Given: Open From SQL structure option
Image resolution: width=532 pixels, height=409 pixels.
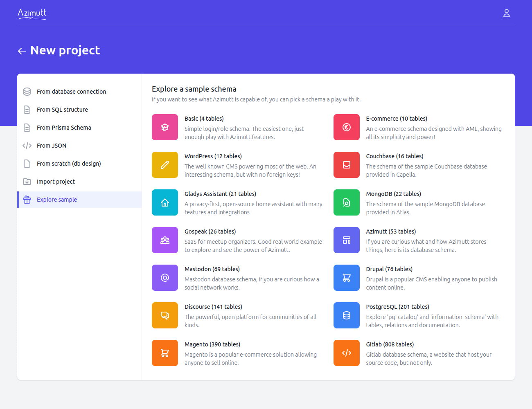Looking at the screenshot, I should [x=62, y=110].
